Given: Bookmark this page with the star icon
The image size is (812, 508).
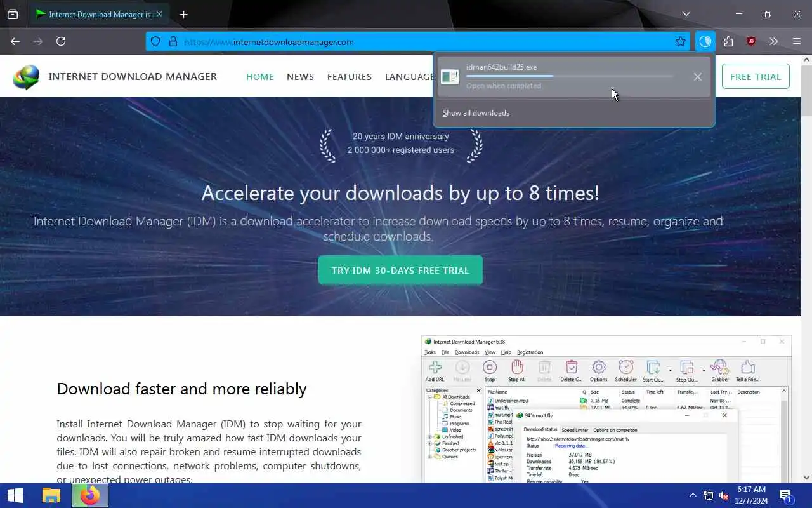Looking at the screenshot, I should [681, 42].
